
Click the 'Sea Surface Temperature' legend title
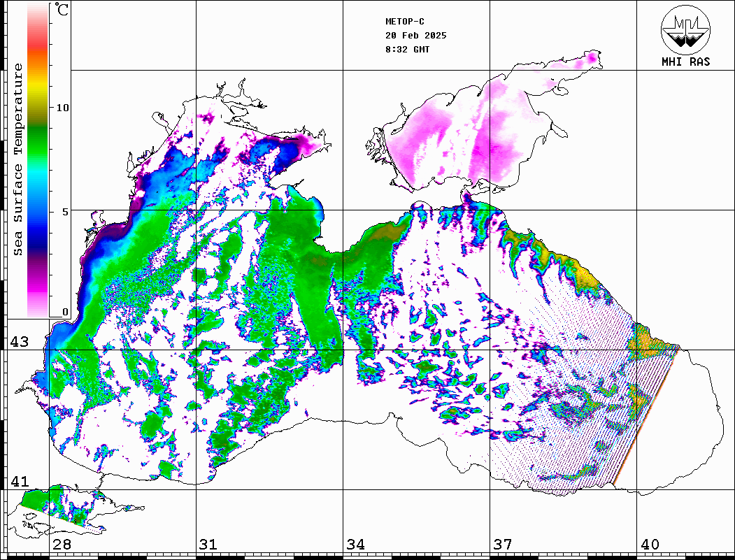click(x=17, y=159)
